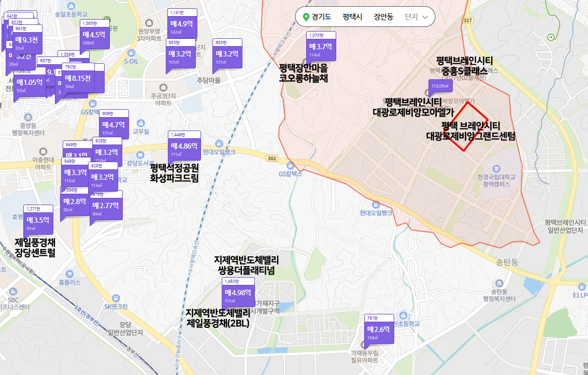
Task: Click the 송탄동 district label
Action: coord(507,262)
